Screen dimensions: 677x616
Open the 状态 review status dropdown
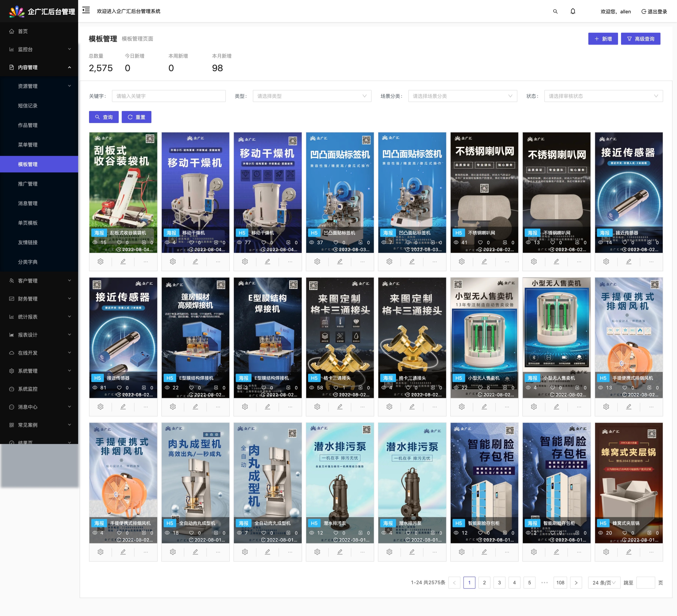coord(603,96)
